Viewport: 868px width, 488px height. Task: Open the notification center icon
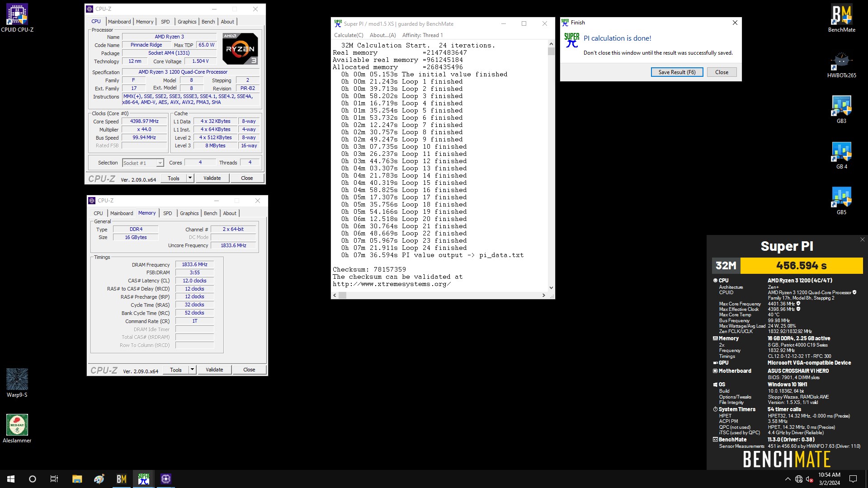pos(853,479)
